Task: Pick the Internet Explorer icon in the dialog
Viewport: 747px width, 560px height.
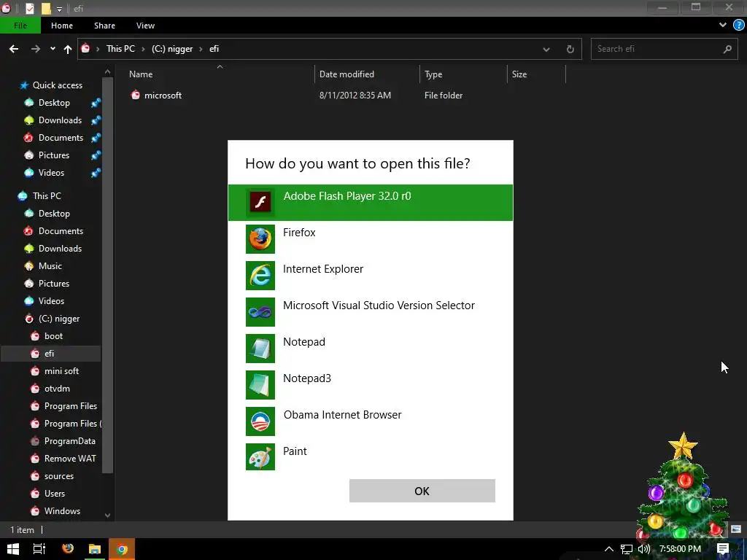Action: tap(260, 275)
